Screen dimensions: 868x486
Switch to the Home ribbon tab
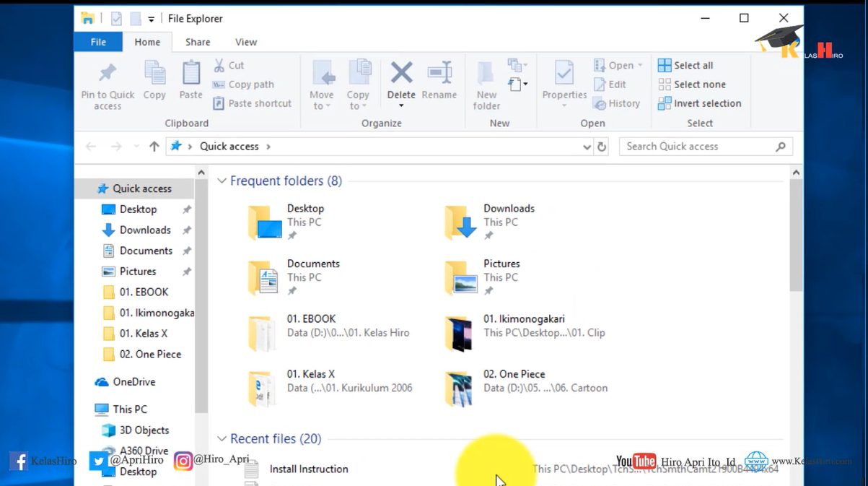pyautogui.click(x=147, y=42)
